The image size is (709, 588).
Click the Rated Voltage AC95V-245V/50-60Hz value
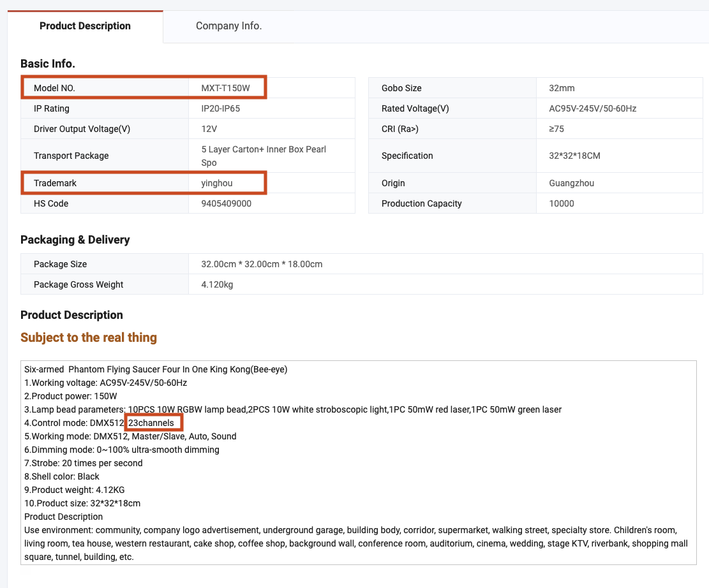coord(592,108)
